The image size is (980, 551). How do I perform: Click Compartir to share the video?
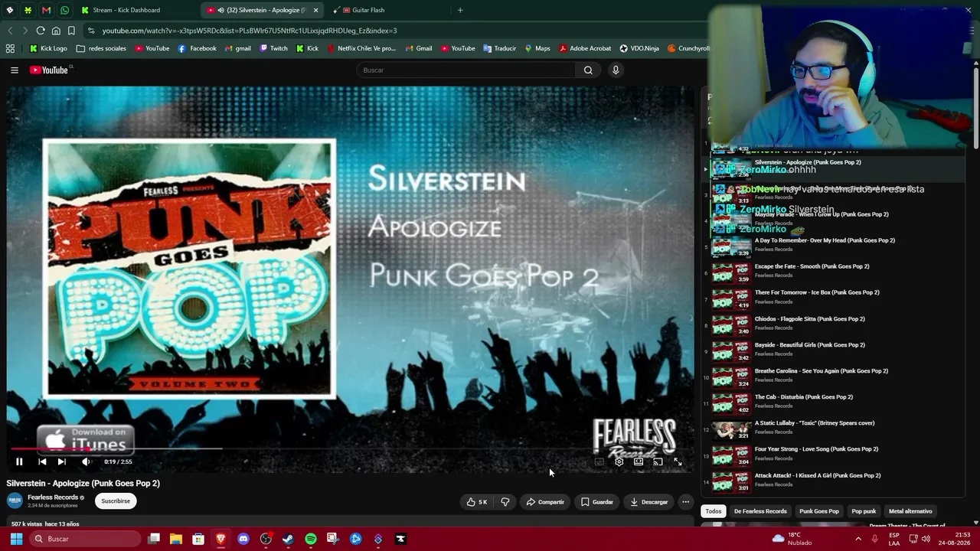pos(545,502)
